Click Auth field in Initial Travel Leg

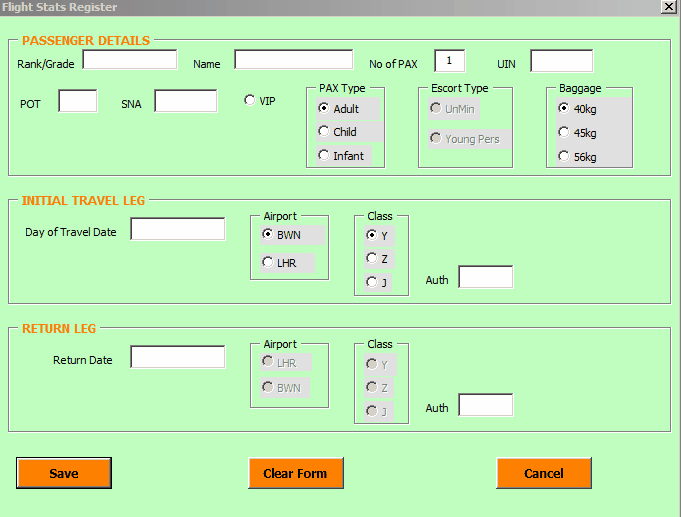tap(486, 277)
